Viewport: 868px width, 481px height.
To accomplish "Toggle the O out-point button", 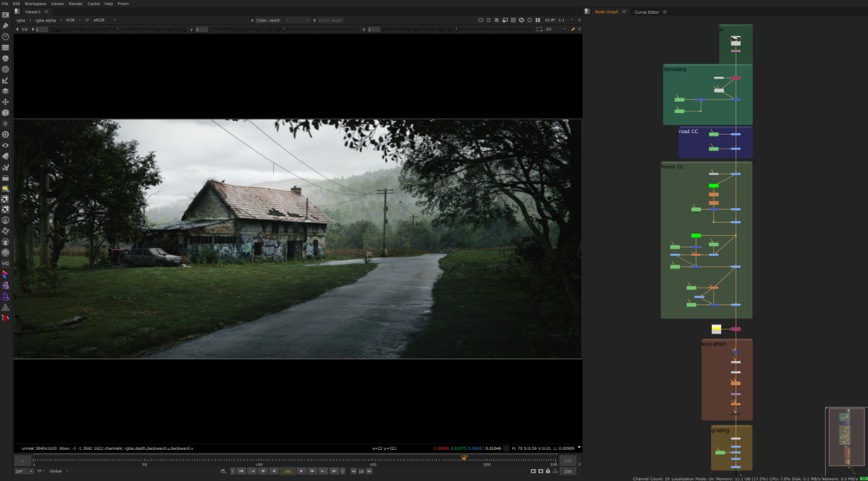I will pyautogui.click(x=343, y=471).
